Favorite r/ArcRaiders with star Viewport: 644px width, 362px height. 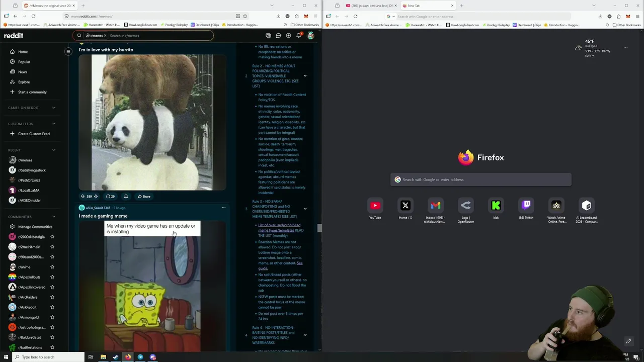pyautogui.click(x=52, y=297)
